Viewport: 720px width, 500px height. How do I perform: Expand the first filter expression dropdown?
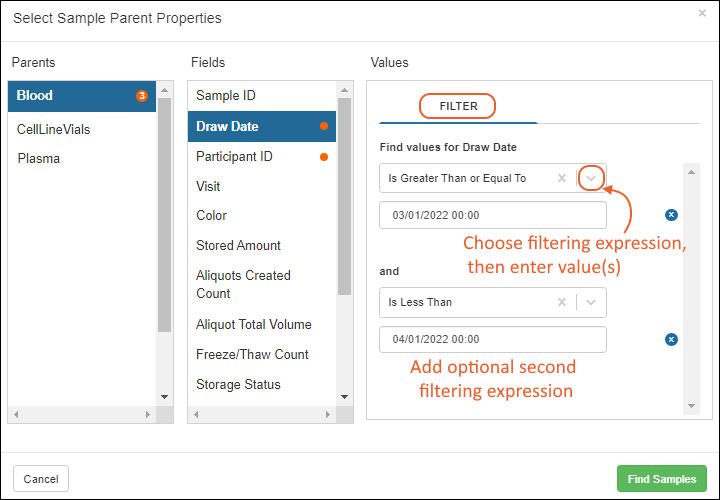592,178
